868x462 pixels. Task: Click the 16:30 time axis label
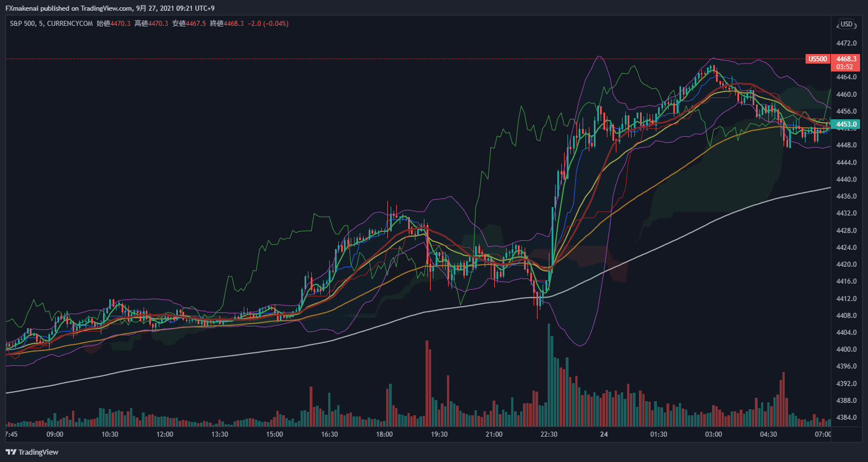click(329, 434)
